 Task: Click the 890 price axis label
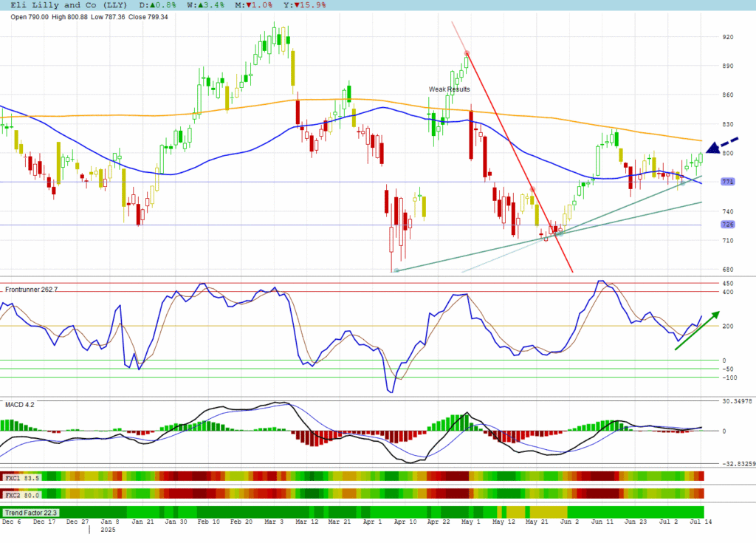point(727,66)
